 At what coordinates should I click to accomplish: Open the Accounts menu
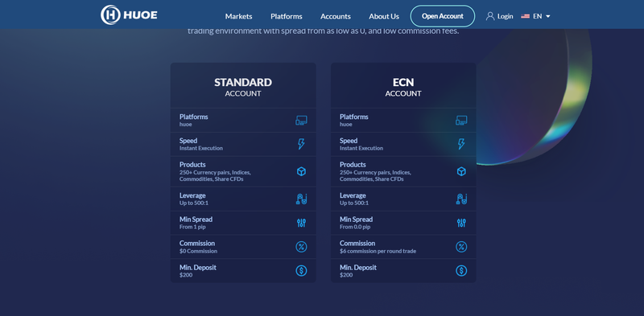coord(336,16)
